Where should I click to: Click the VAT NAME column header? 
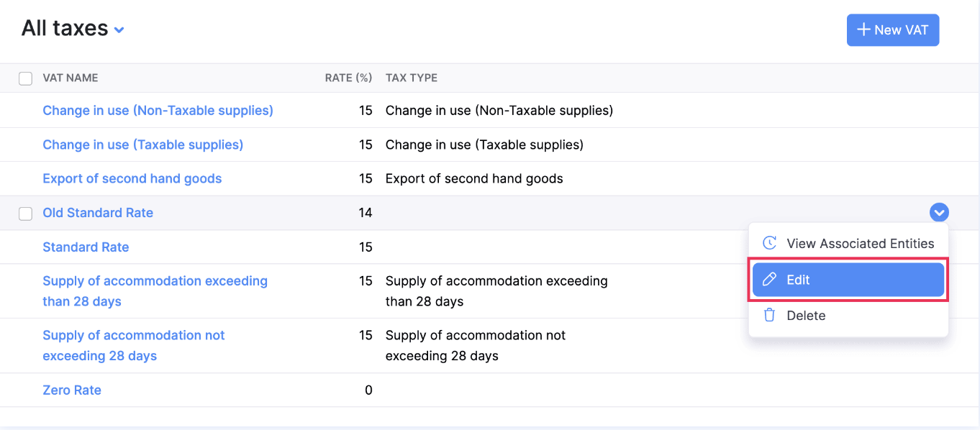pos(71,78)
